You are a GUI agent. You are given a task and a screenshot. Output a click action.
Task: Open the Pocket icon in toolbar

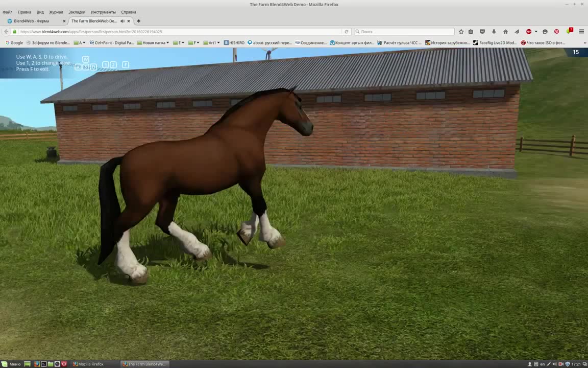[x=482, y=32]
